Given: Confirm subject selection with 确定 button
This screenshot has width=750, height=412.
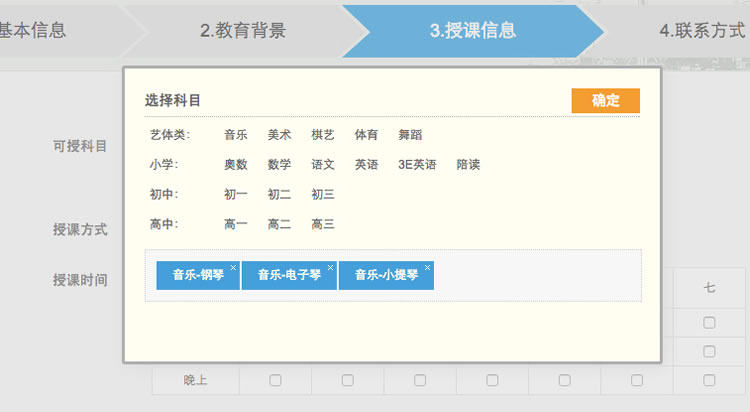Looking at the screenshot, I should coord(606,100).
